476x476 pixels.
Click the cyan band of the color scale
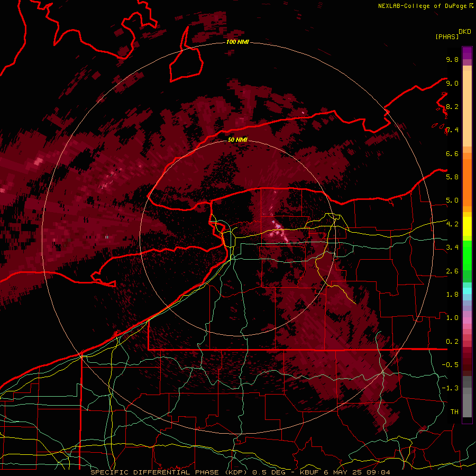pos(467,290)
